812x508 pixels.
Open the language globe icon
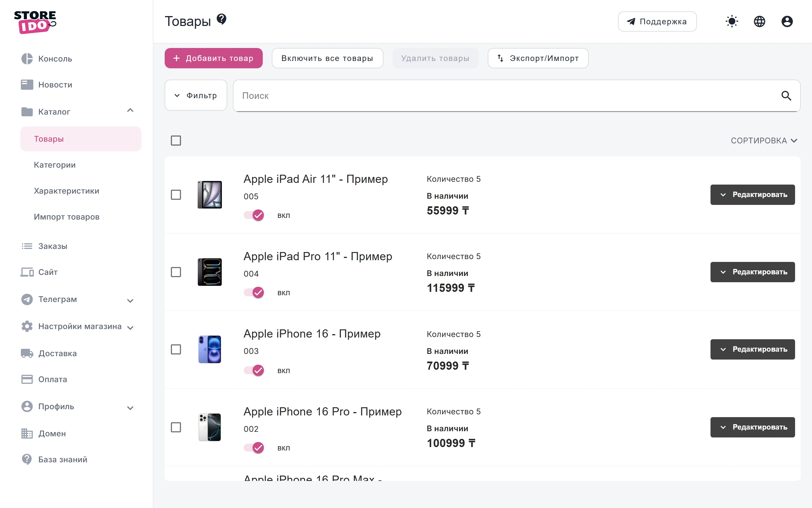(x=759, y=21)
